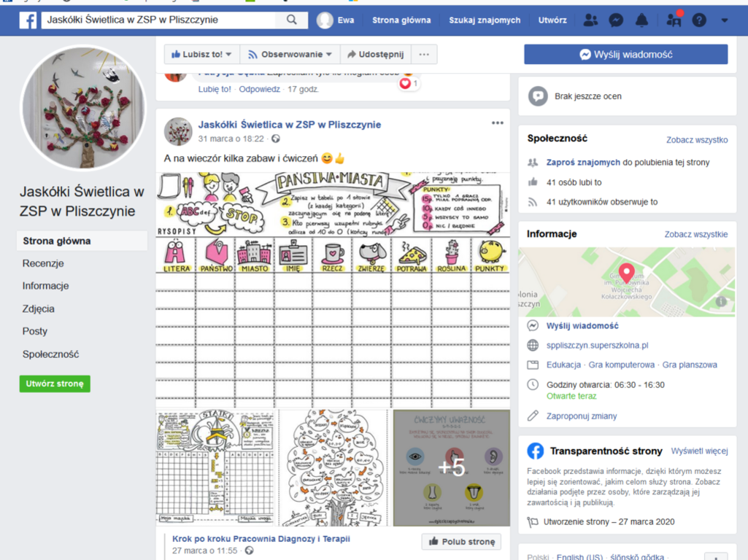Click the icon with the red notification dot
Viewport: 748px width, 560px height.
point(674,20)
